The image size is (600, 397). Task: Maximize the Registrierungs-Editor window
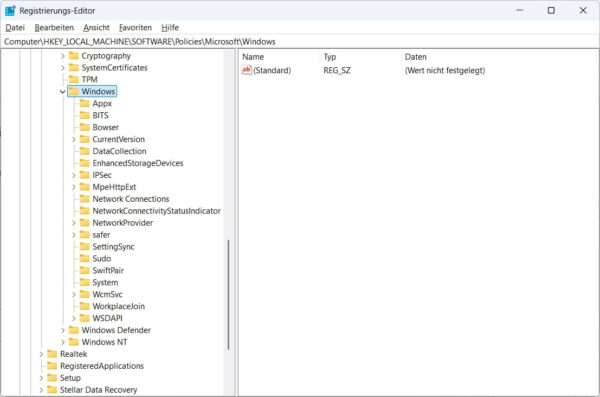[x=551, y=10]
